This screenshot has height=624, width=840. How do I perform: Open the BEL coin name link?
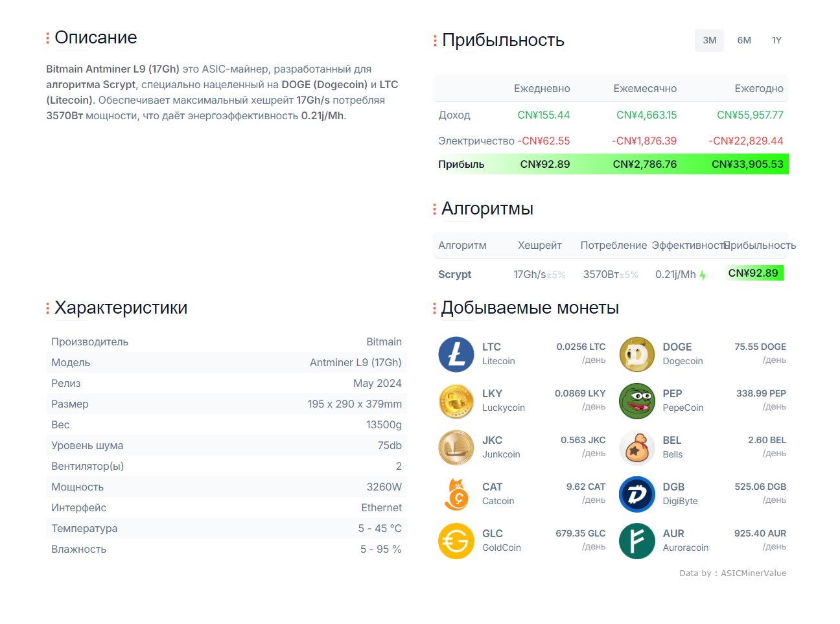pos(672,440)
